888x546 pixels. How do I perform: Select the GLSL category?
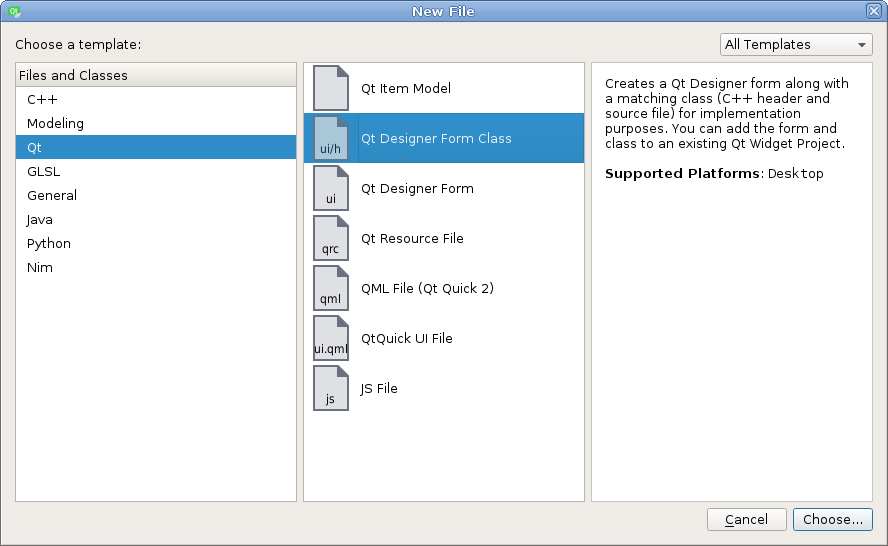(44, 172)
